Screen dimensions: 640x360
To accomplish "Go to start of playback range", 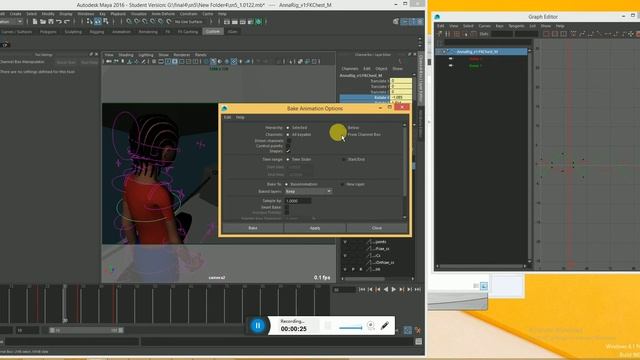I will [x=362, y=289].
